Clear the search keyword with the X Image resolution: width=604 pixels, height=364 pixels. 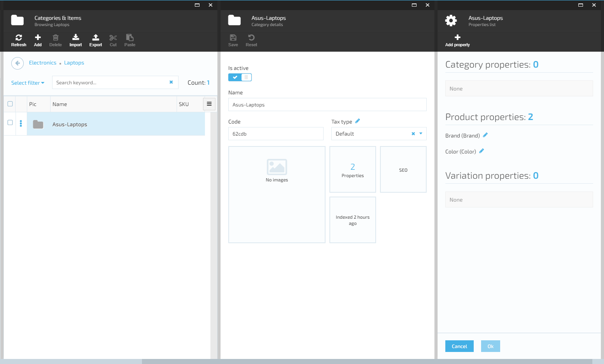171,82
